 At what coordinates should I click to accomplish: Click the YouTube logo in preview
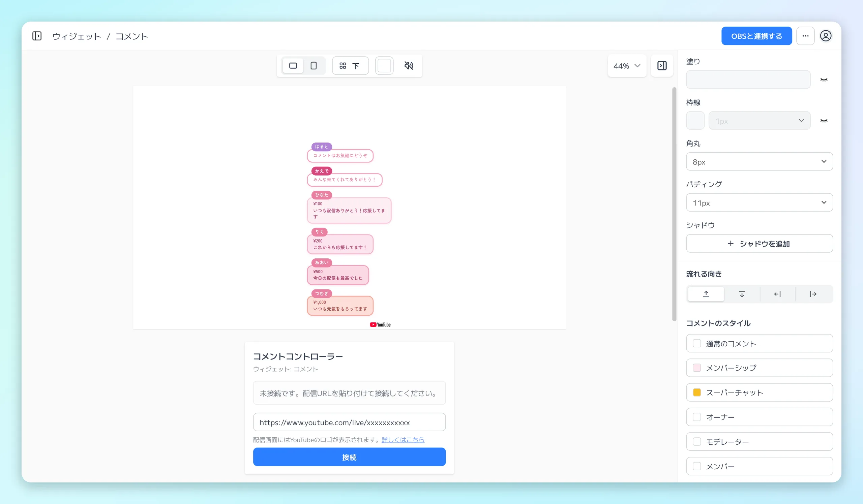pyautogui.click(x=380, y=325)
